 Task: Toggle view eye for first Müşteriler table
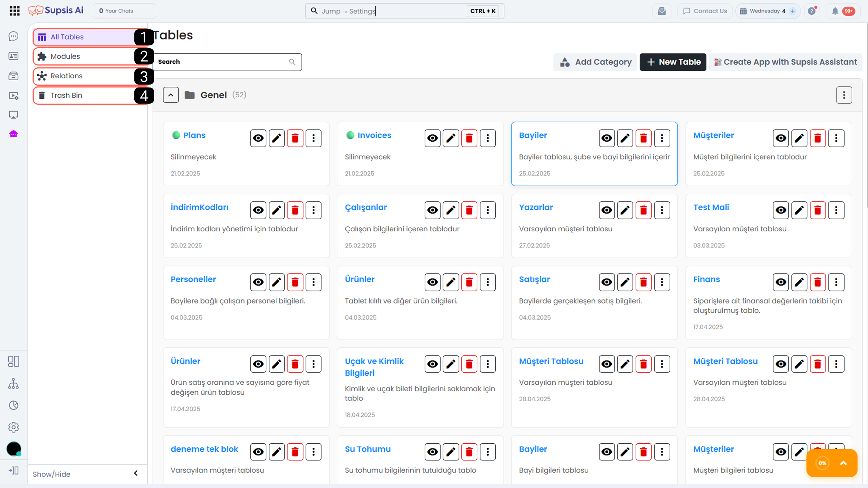pyautogui.click(x=781, y=138)
